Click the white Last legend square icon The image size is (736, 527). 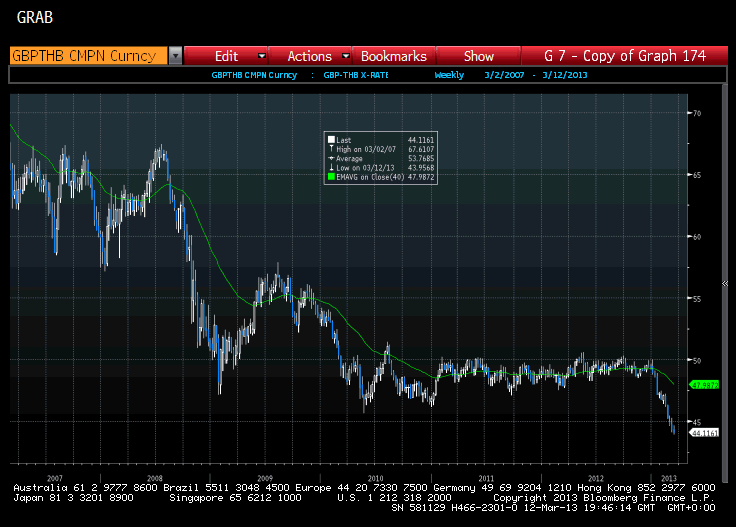point(331,139)
